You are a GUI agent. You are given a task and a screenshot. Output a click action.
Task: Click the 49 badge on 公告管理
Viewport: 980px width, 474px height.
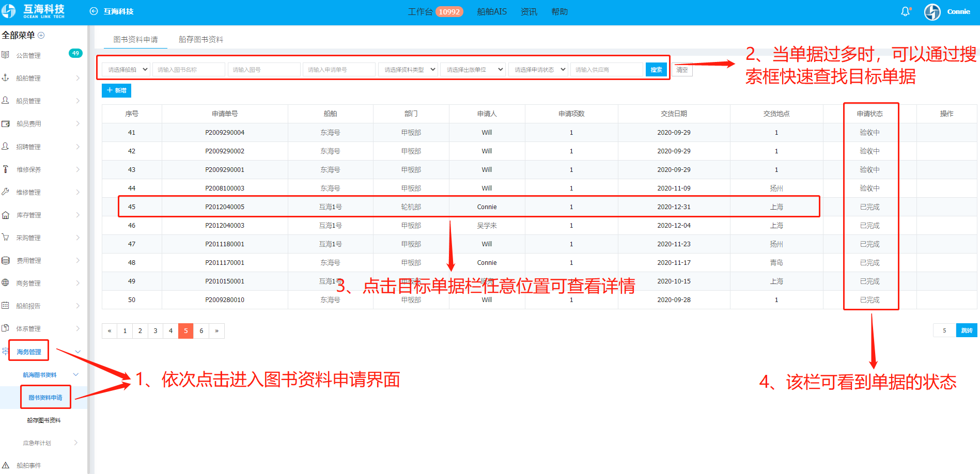pyautogui.click(x=75, y=53)
